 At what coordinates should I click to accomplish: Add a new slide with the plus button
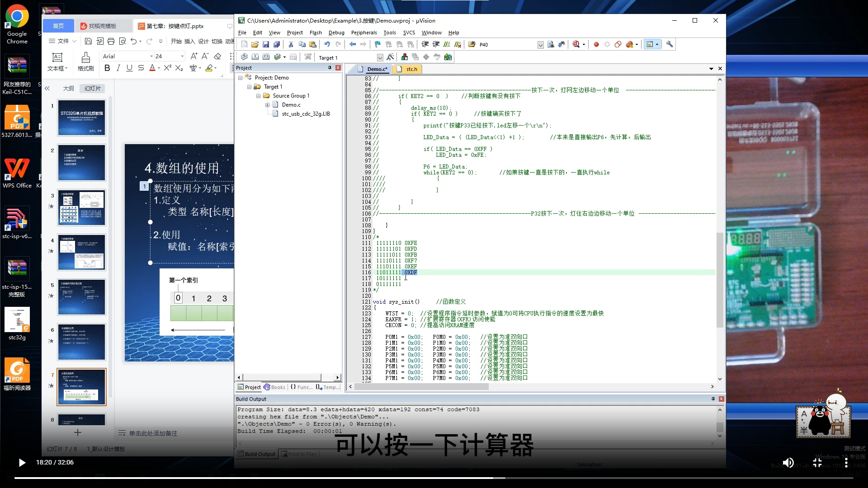pyautogui.click(x=78, y=432)
